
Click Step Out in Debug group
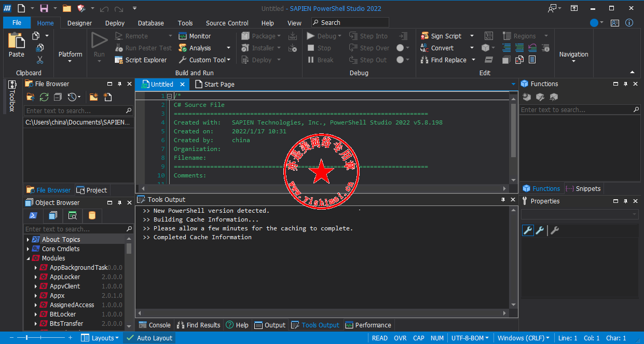pyautogui.click(x=368, y=60)
